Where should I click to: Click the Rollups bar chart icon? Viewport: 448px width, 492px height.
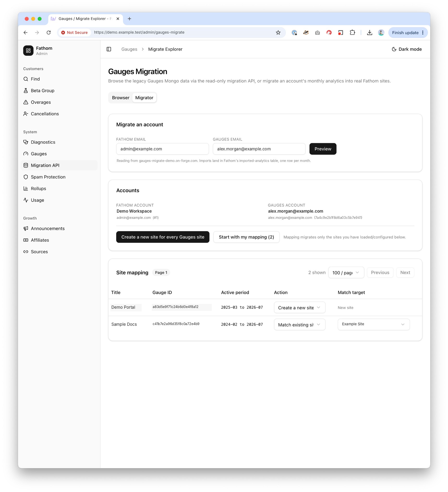pos(26,188)
